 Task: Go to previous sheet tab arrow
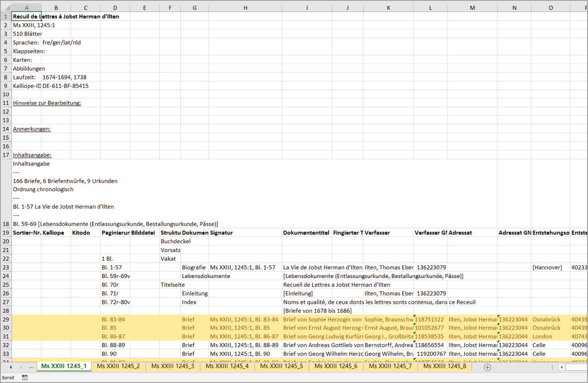[x=10, y=367]
